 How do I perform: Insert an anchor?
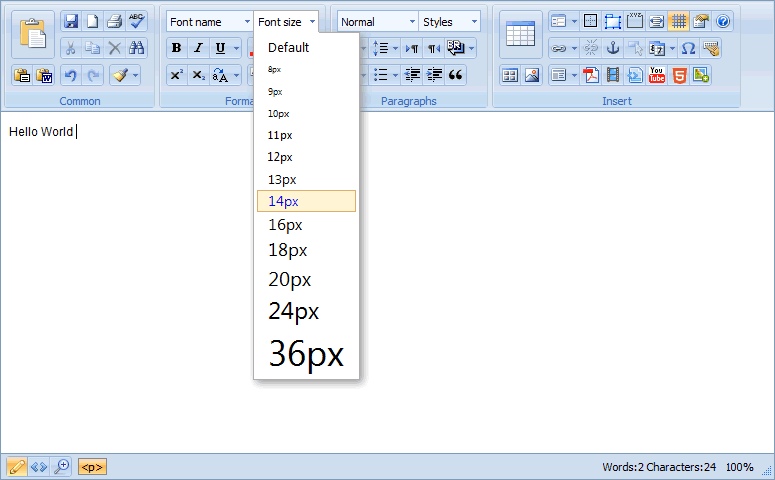coord(613,48)
